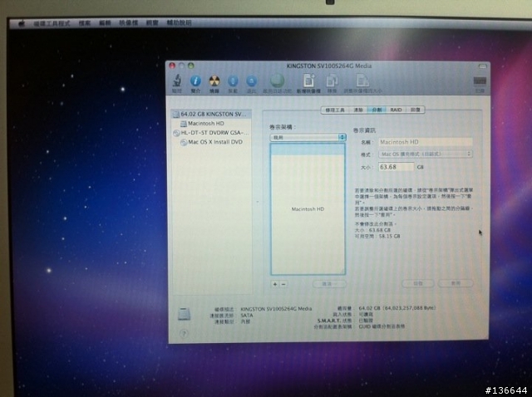Click the Enable Journaling globe icon
The width and height of the screenshot is (532, 397).
click(x=277, y=81)
